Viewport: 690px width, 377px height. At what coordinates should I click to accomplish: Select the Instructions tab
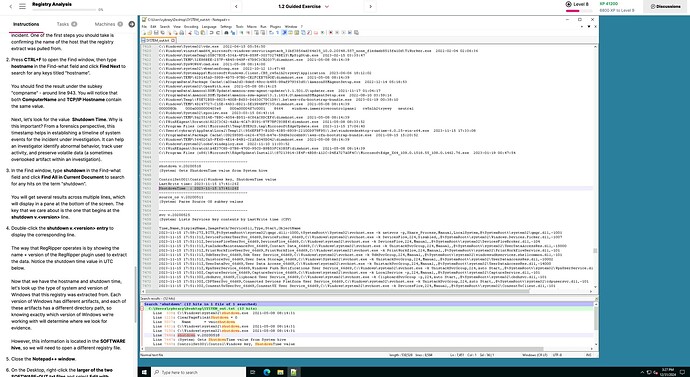pos(26,24)
